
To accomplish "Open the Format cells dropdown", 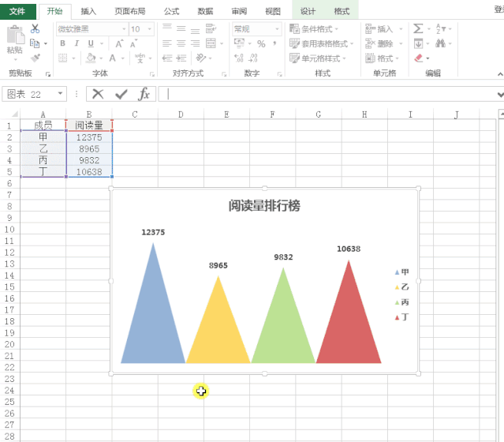I will pos(398,58).
